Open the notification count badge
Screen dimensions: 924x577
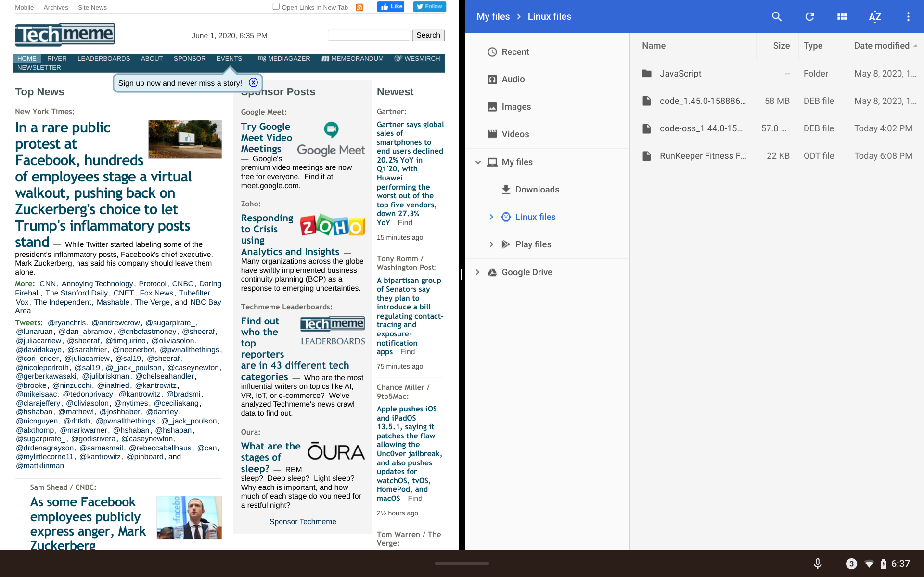coord(851,564)
